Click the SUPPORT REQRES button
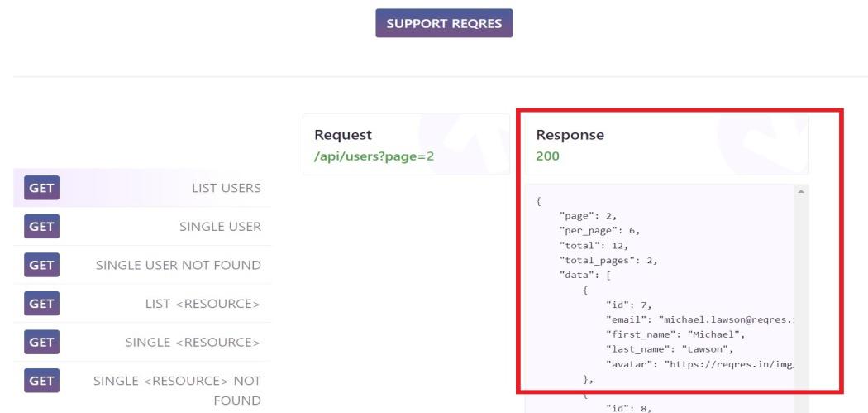This screenshot has width=868, height=413. (x=444, y=23)
